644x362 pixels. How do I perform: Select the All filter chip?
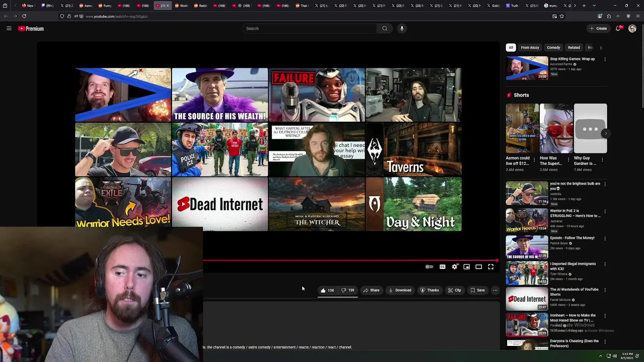click(511, 48)
